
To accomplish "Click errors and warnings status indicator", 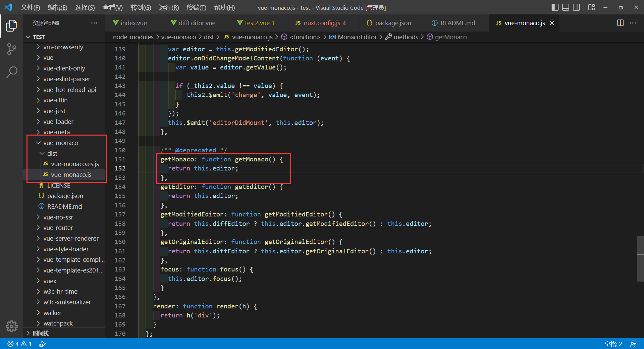I will pos(19,344).
